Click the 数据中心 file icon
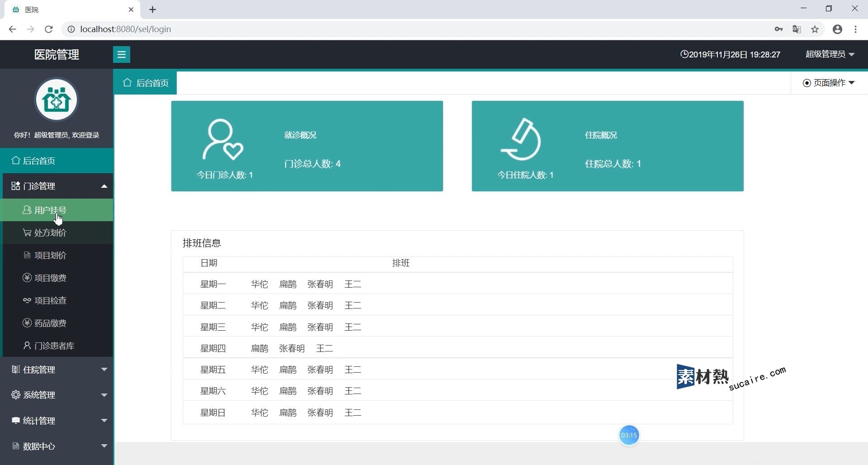 pyautogui.click(x=15, y=446)
